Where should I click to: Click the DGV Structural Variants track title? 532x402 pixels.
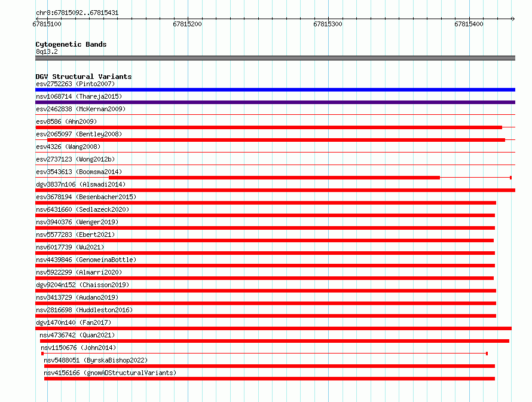pyautogui.click(x=84, y=77)
